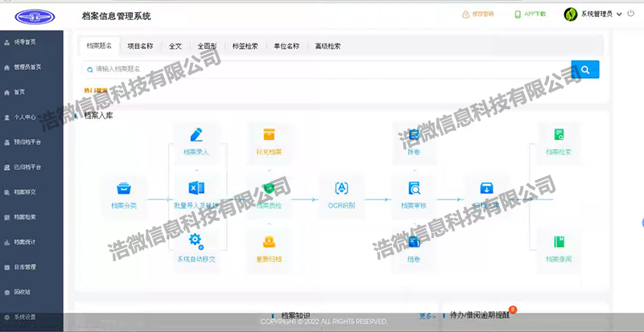
Task: Open the 档案质检 shield icon
Action: tap(269, 188)
